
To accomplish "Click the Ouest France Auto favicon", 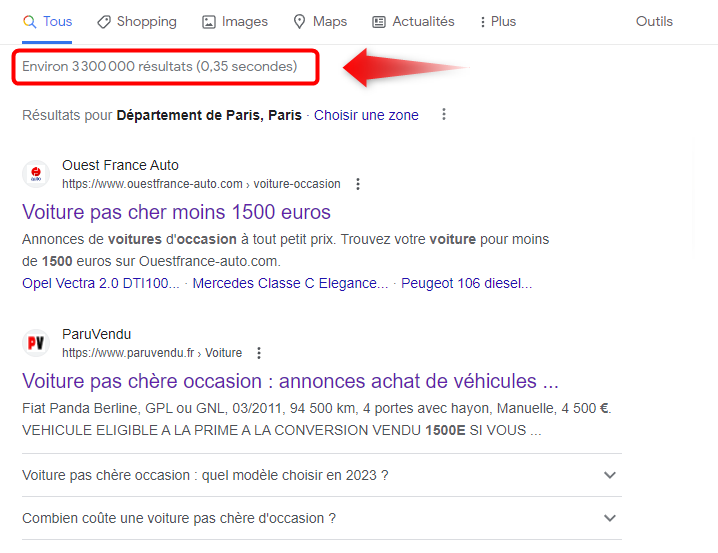I will [36, 174].
